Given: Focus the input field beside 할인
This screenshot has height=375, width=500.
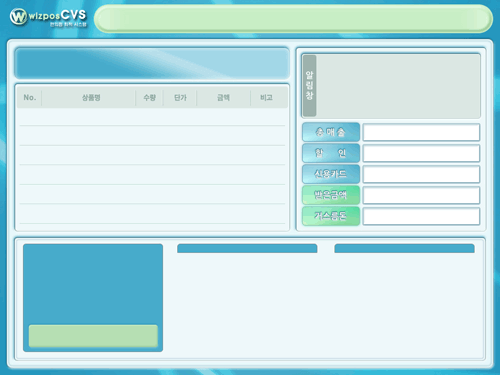Looking at the screenshot, I should (421, 153).
